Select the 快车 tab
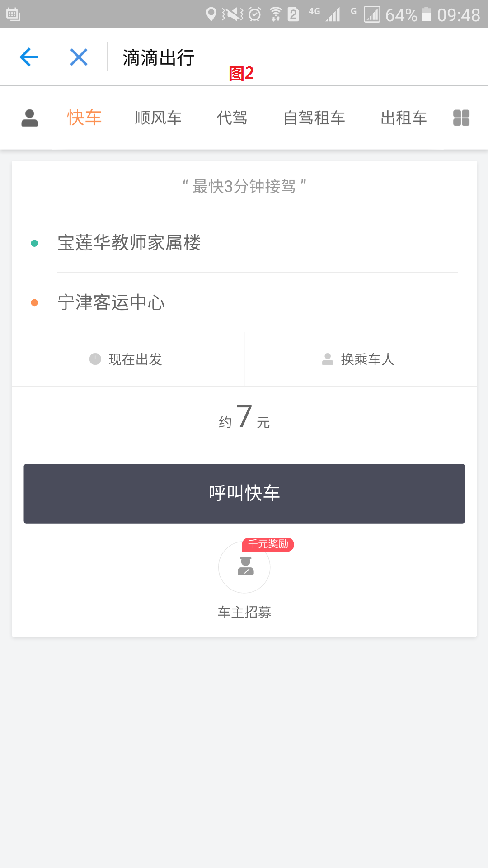 pos(84,118)
